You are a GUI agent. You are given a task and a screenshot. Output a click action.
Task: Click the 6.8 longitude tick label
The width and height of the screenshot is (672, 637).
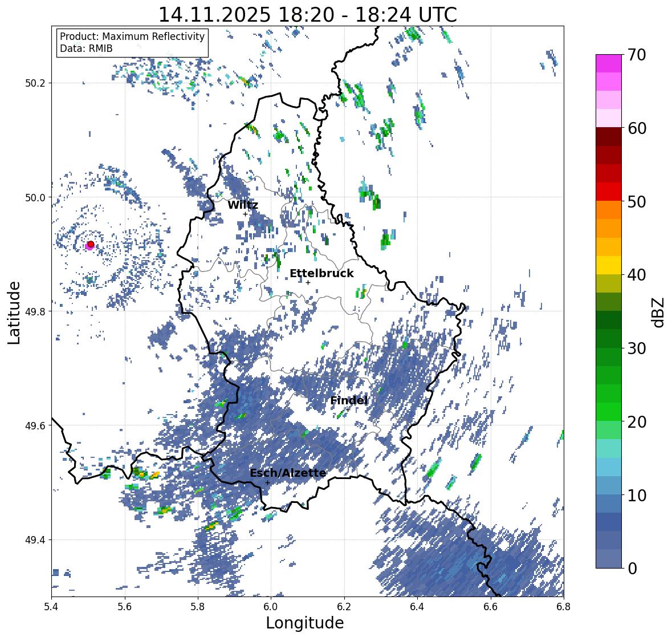[564, 607]
